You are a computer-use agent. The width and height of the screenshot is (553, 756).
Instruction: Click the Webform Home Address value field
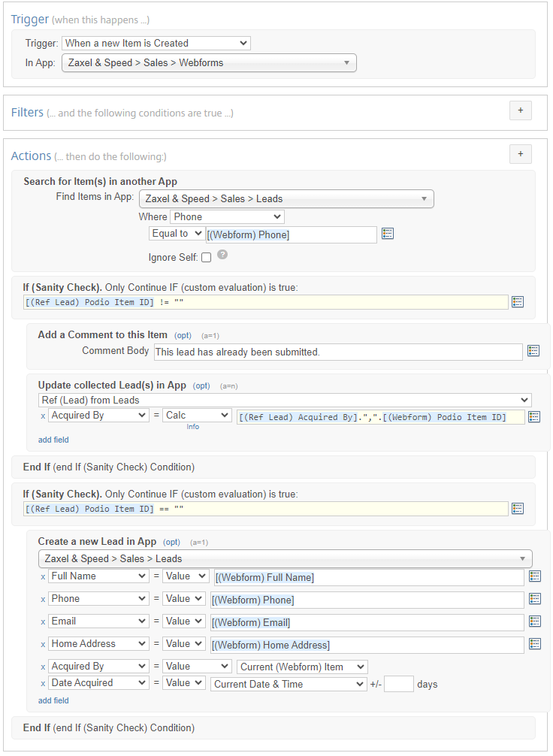pyautogui.click(x=367, y=645)
